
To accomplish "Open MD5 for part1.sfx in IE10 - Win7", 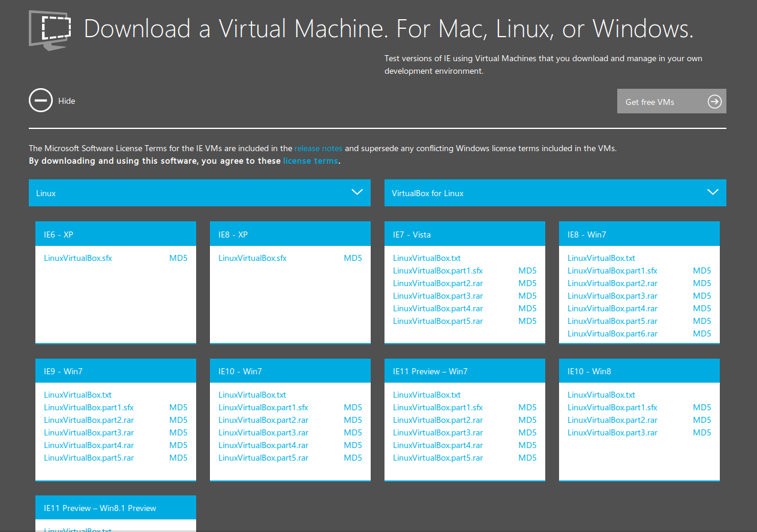I will (x=353, y=407).
